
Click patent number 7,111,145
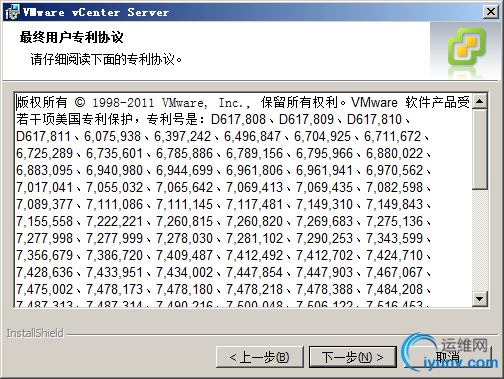coord(184,204)
